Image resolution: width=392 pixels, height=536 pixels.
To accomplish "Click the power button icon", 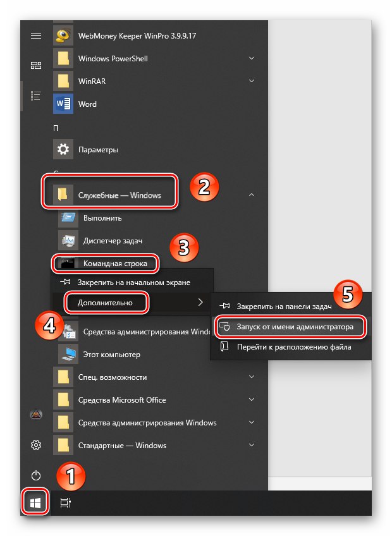I will click(36, 475).
